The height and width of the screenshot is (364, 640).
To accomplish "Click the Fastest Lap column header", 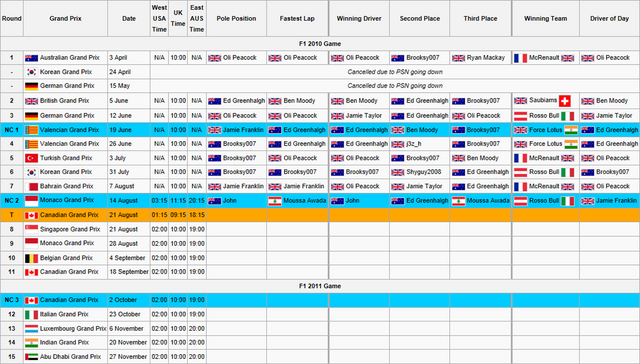I will [x=297, y=18].
